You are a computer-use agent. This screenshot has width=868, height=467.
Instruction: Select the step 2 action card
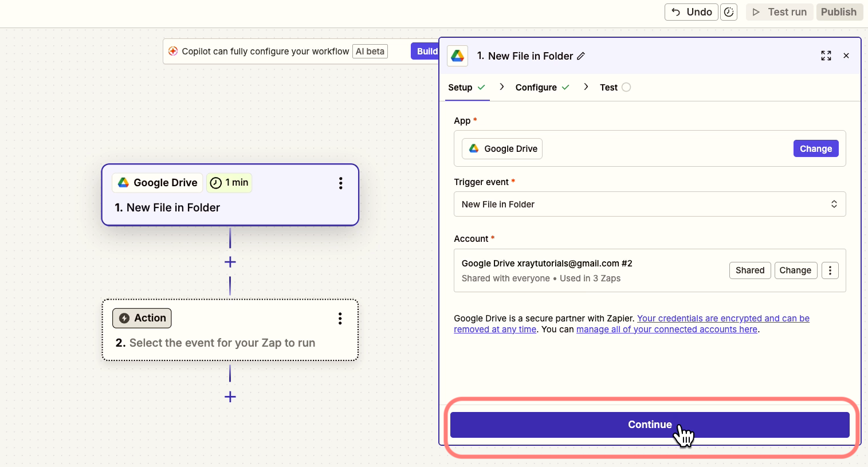click(x=230, y=330)
